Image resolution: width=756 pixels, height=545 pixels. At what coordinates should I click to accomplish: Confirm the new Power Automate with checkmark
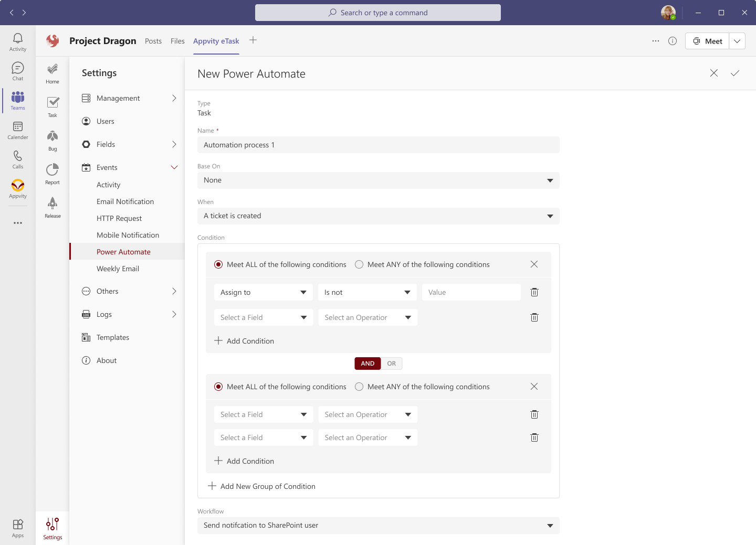click(734, 73)
